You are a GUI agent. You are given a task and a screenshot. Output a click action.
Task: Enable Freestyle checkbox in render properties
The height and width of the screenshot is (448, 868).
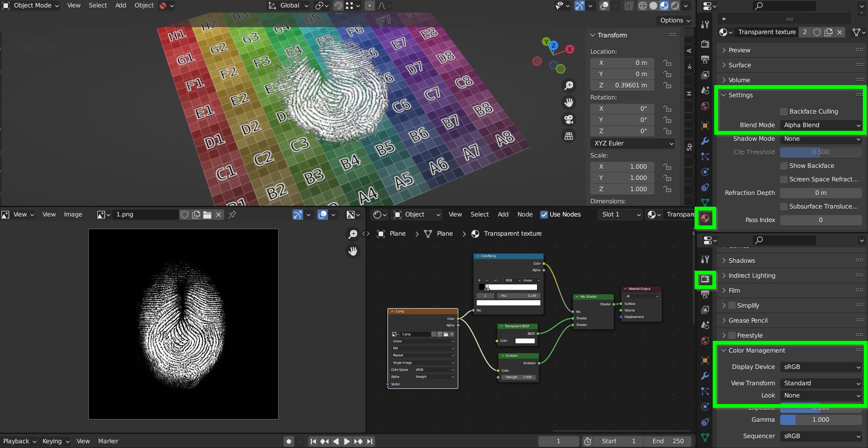click(x=732, y=335)
